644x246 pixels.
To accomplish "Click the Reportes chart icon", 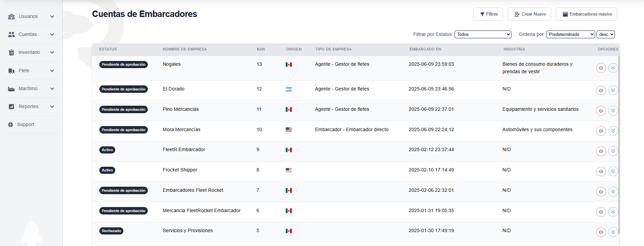I will coord(12,107).
